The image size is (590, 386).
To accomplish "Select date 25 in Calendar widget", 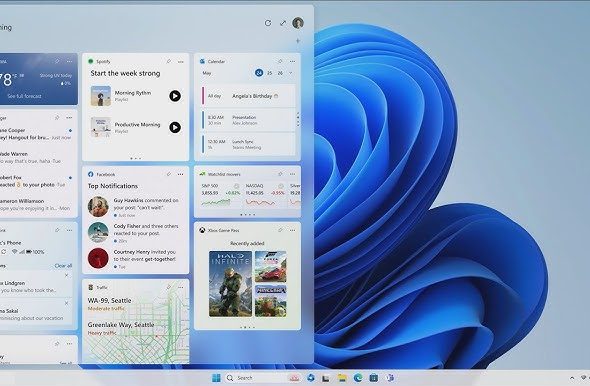I will pyautogui.click(x=269, y=73).
